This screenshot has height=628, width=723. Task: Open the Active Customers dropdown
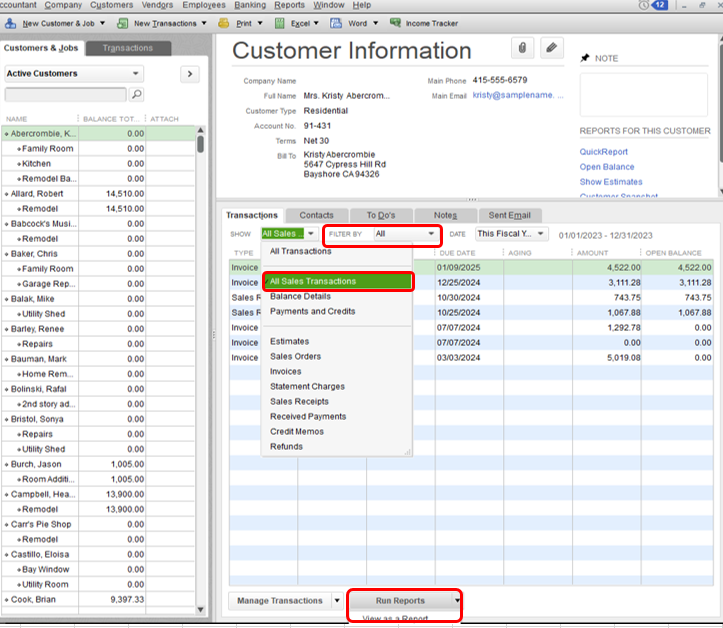click(74, 74)
